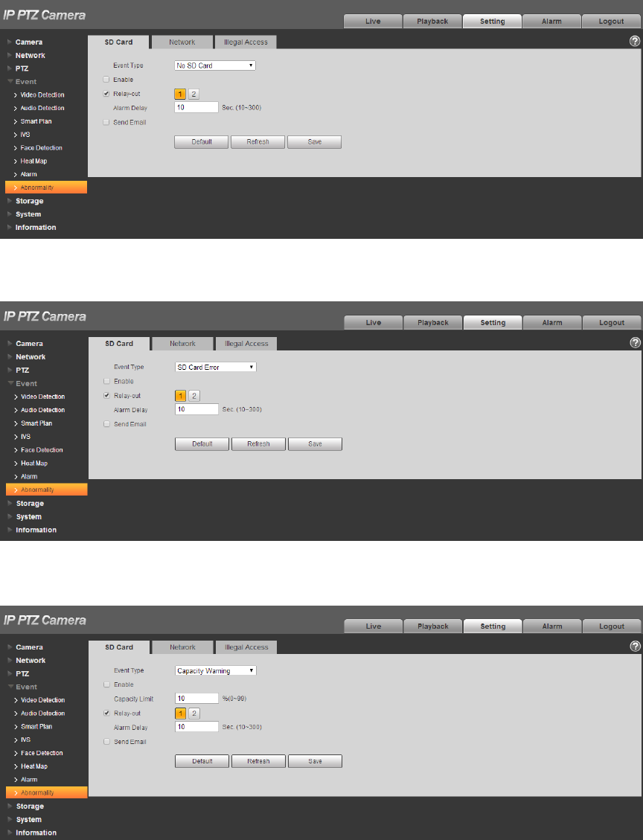Focus Alarm Delay field in No SD Card screen

196,107
